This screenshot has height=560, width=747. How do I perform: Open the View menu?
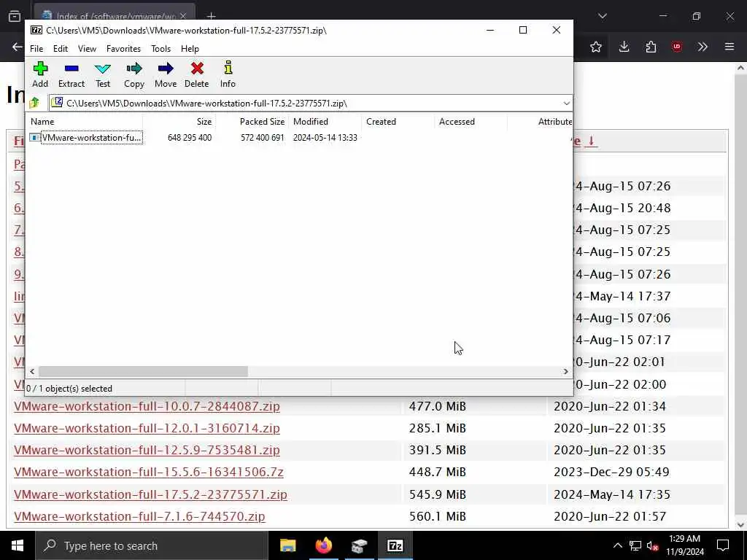point(88,49)
